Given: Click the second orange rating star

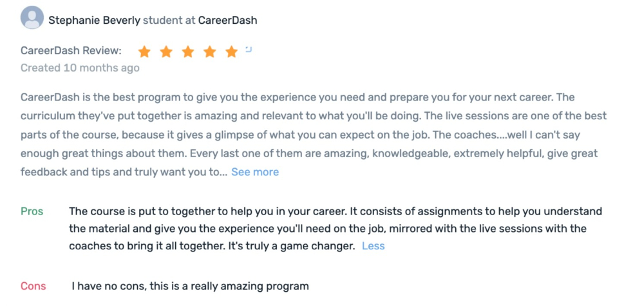Looking at the screenshot, I should [x=166, y=52].
